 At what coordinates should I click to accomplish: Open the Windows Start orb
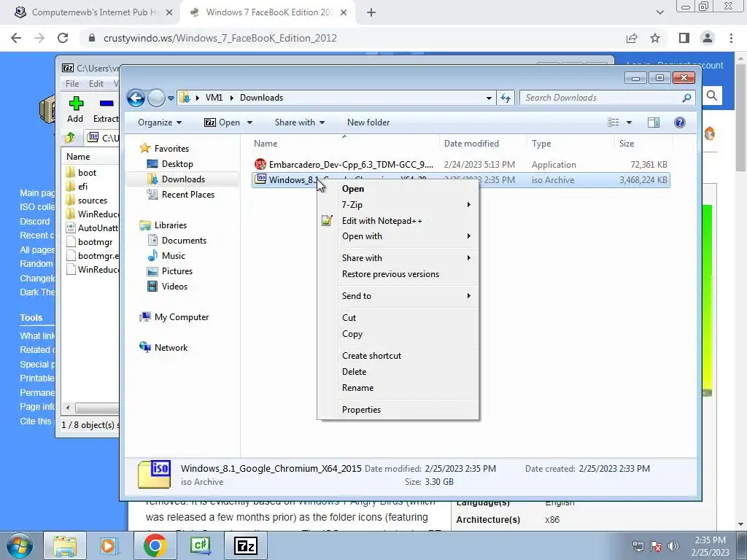[19, 545]
